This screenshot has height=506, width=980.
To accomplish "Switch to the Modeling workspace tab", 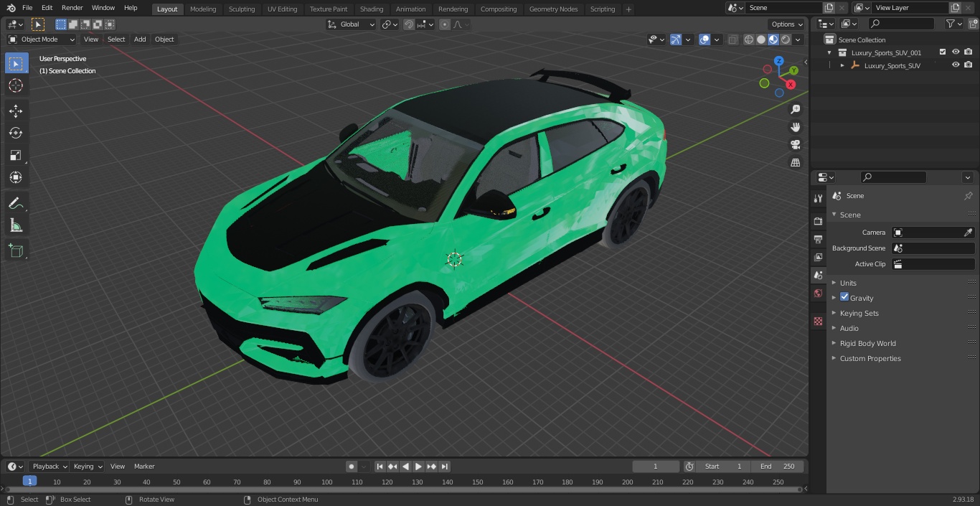I will pos(203,9).
